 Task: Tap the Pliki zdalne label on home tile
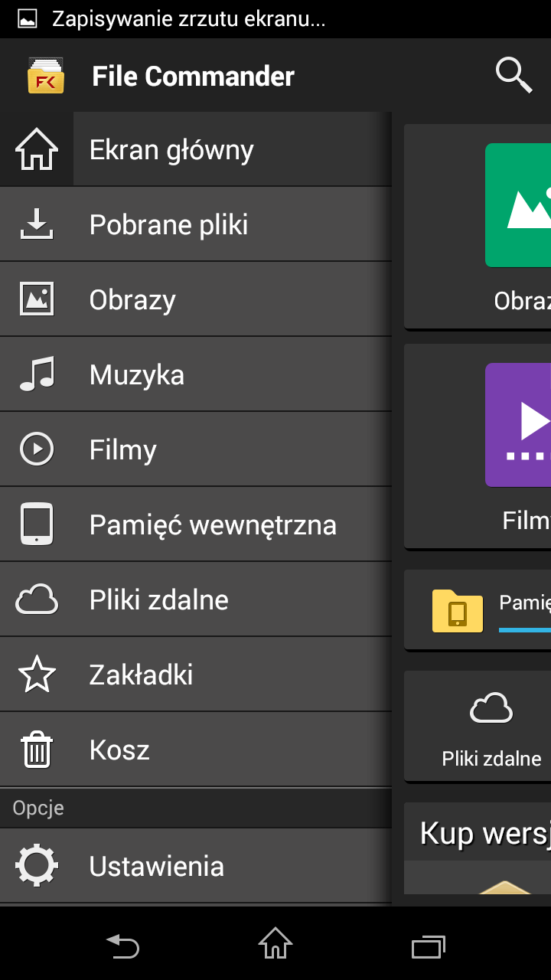pyautogui.click(x=492, y=759)
